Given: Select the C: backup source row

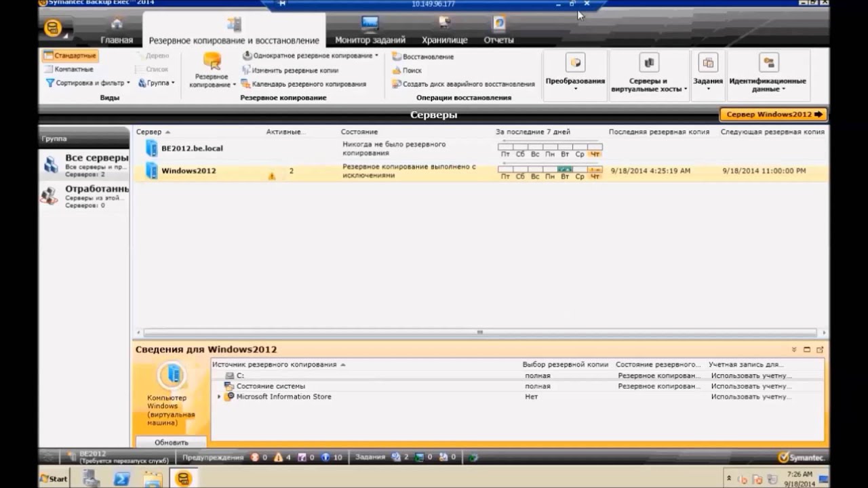Looking at the screenshot, I should tap(518, 375).
